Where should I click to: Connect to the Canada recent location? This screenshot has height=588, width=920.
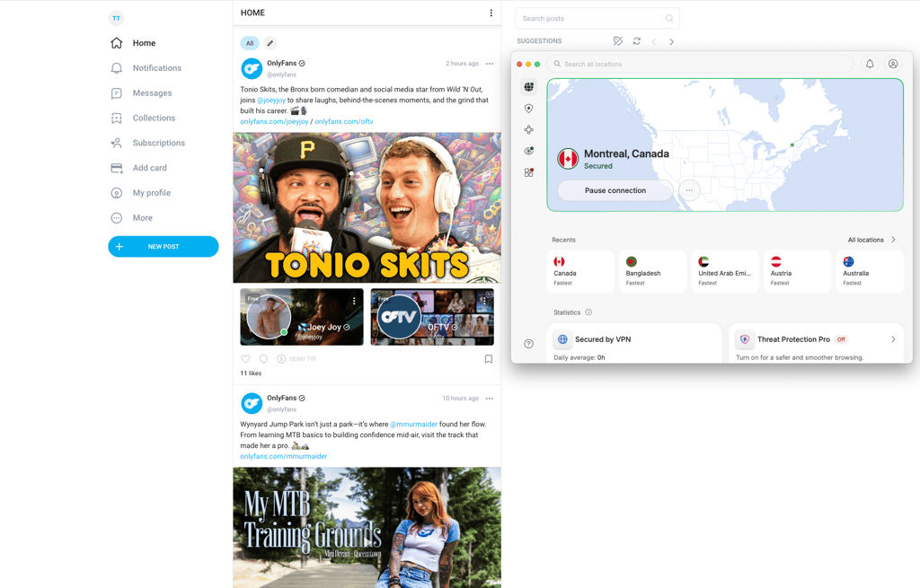pyautogui.click(x=580, y=271)
